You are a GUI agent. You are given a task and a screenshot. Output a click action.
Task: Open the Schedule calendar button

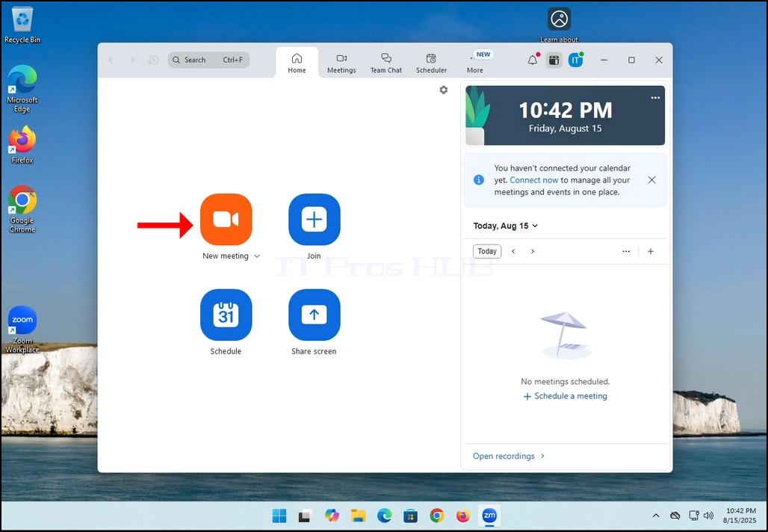pyautogui.click(x=226, y=315)
